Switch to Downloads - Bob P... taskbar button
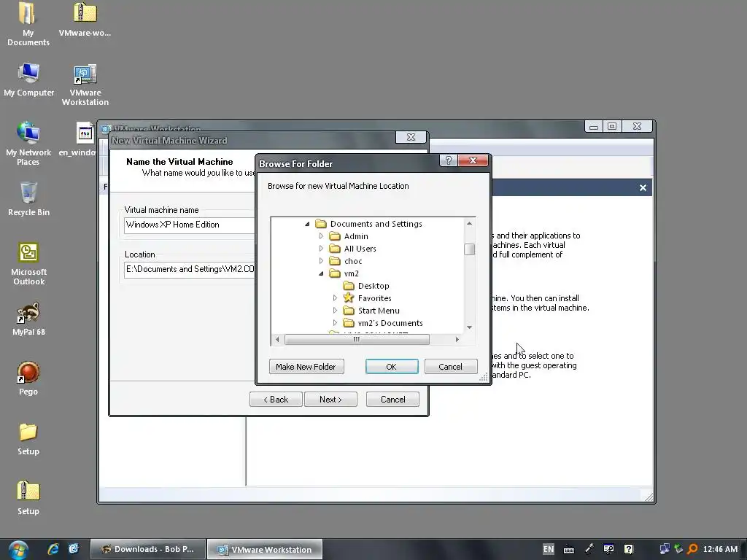The width and height of the screenshot is (747, 560). click(148, 549)
